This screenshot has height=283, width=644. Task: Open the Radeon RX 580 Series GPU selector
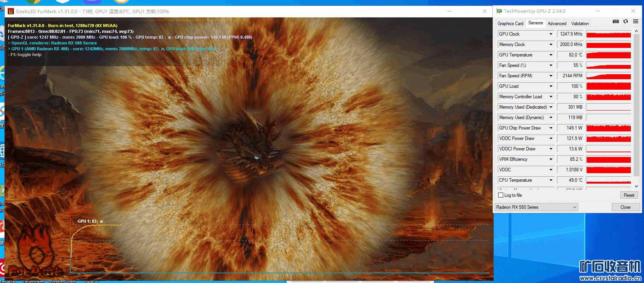(x=536, y=207)
